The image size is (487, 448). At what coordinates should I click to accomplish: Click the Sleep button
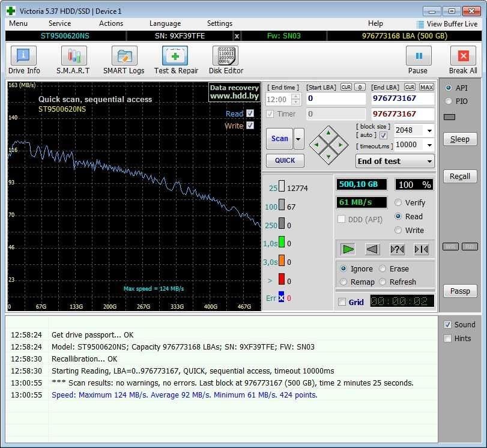pos(460,139)
